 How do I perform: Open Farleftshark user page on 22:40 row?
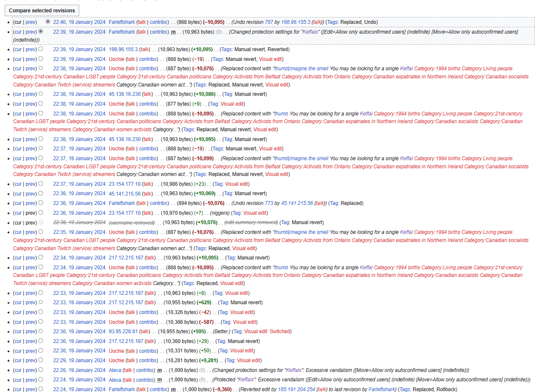tap(122, 22)
